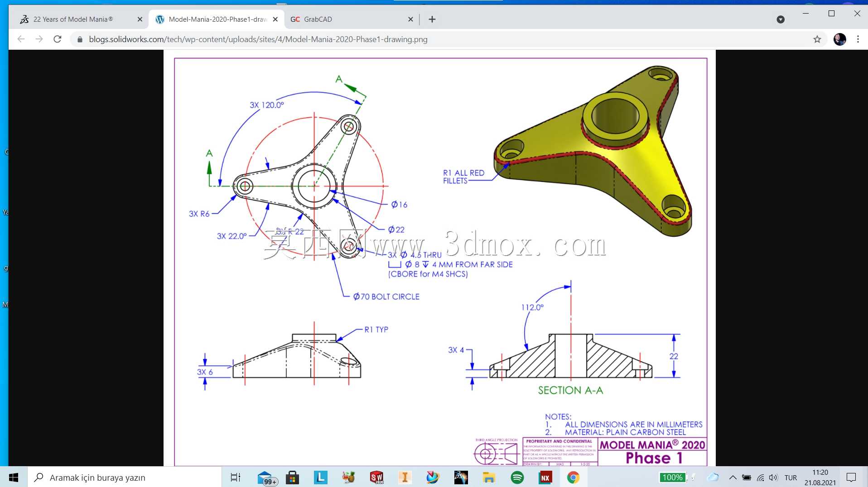This screenshot has width=868, height=487.
Task: Switch to the 22 Years of Model Mania tab
Action: 72,19
